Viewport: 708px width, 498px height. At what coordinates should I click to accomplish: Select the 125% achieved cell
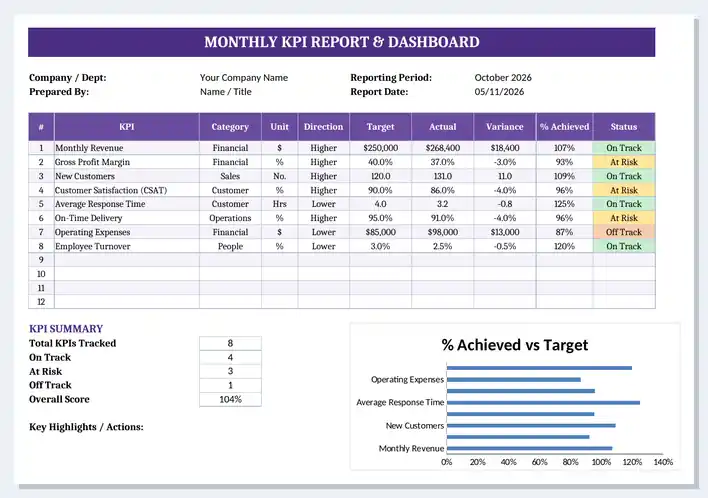click(x=564, y=204)
